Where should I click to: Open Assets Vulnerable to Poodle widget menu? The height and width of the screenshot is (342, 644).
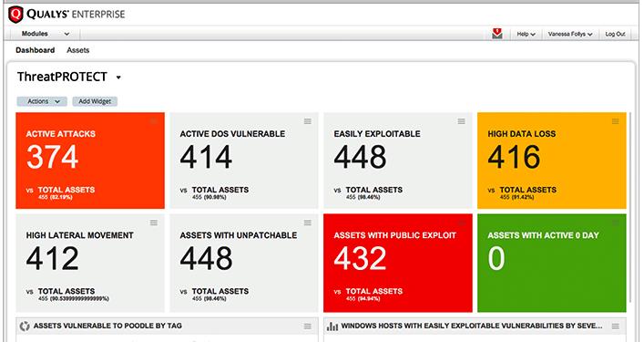[x=308, y=326]
